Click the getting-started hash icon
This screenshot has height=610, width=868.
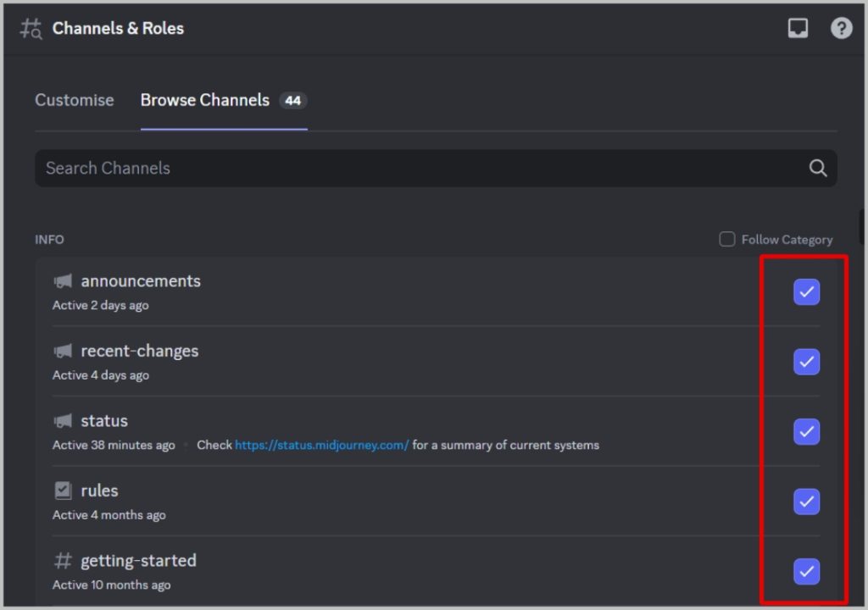[63, 561]
